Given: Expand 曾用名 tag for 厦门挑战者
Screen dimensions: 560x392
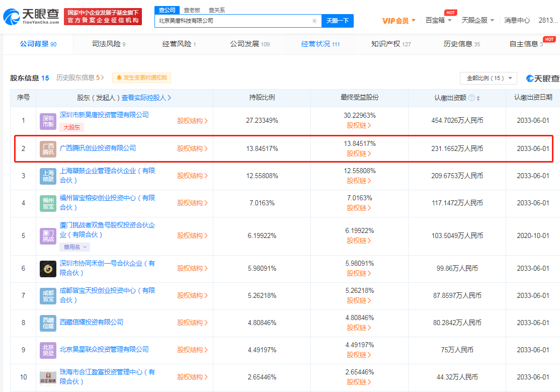Looking at the screenshot, I should point(75,247).
